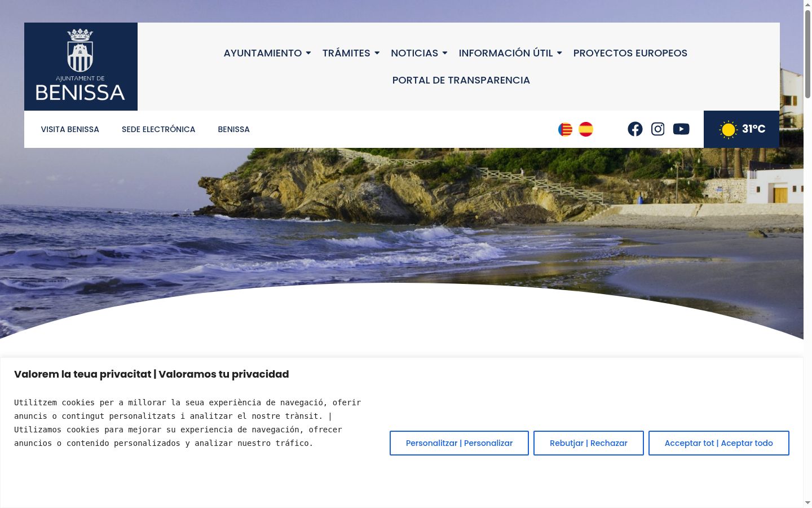Open the Información Útil menu
812x508 pixels.
coord(506,53)
